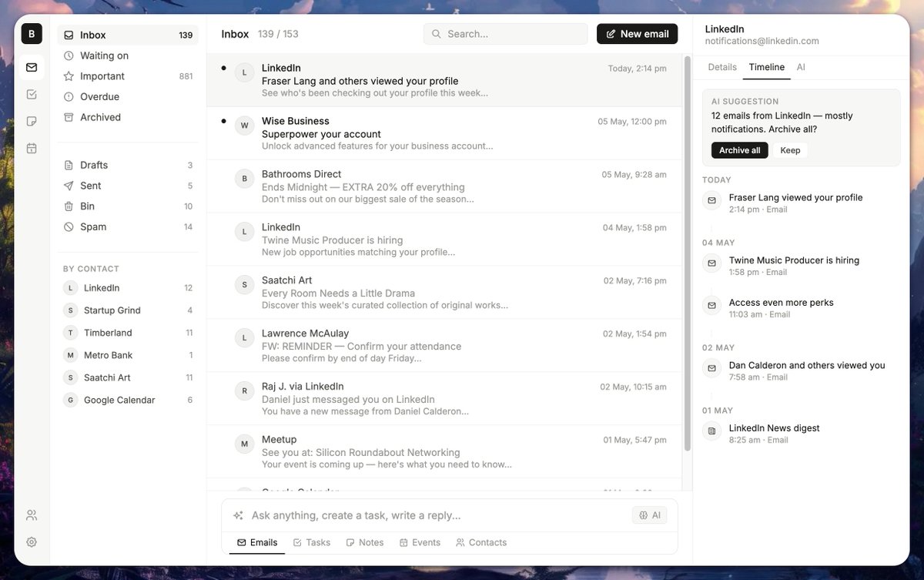
Task: Select the Emails tab at bottom
Action: (x=257, y=542)
